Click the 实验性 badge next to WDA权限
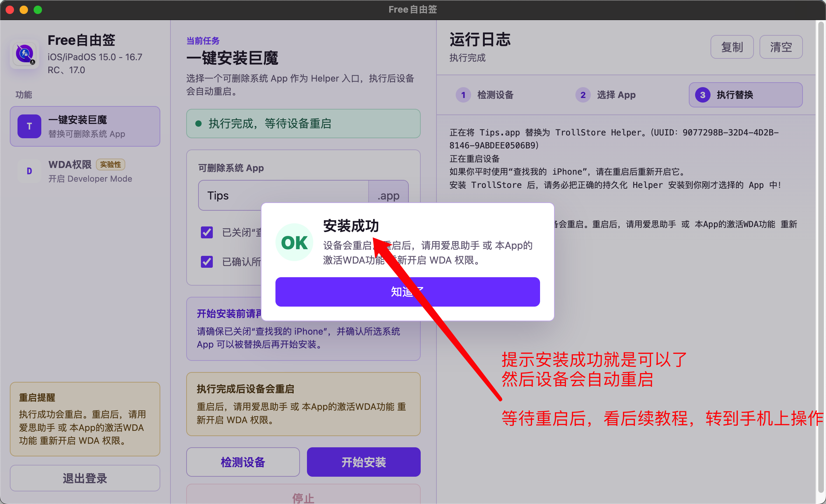 coord(111,164)
